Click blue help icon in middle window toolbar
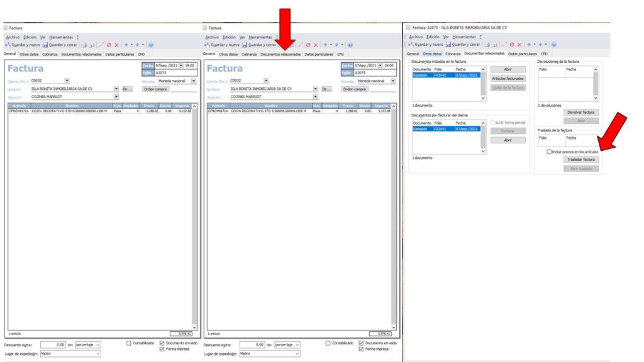 coord(350,45)
